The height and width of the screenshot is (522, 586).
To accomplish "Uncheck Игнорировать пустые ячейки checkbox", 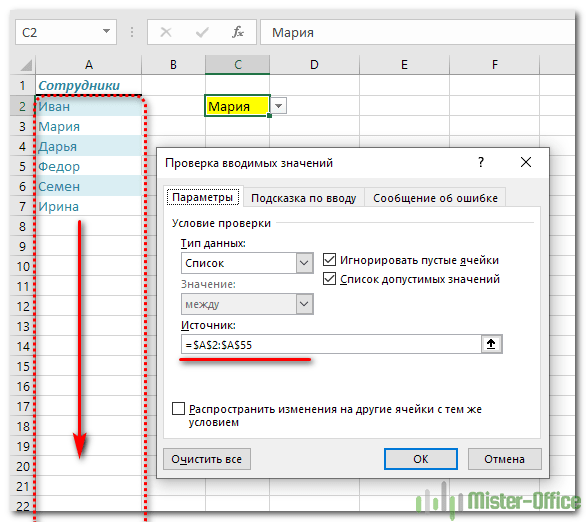I will click(329, 259).
